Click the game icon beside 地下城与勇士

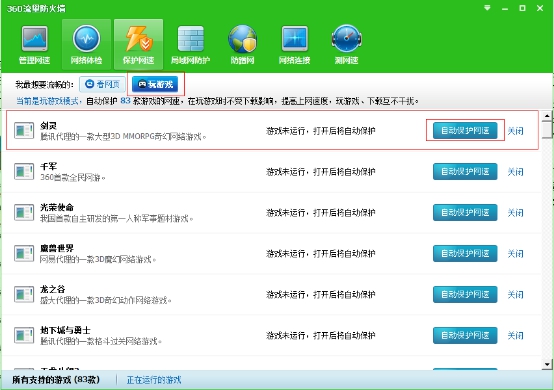24,335
